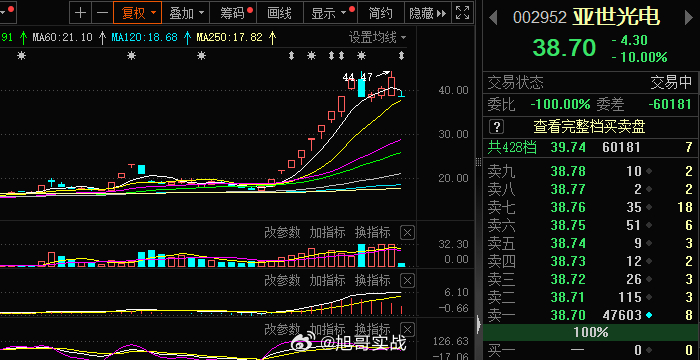Click 换指标 in the bottom indicator panel
The image size is (700, 360).
pyautogui.click(x=373, y=330)
